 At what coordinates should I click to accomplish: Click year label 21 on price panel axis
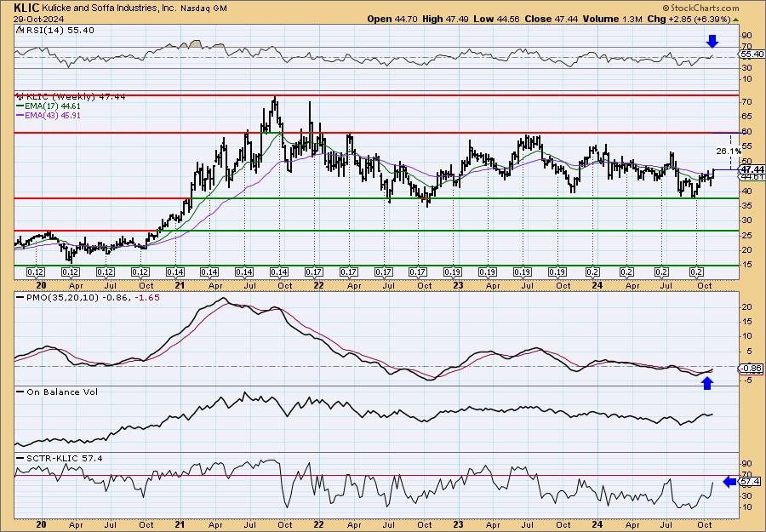[180, 285]
